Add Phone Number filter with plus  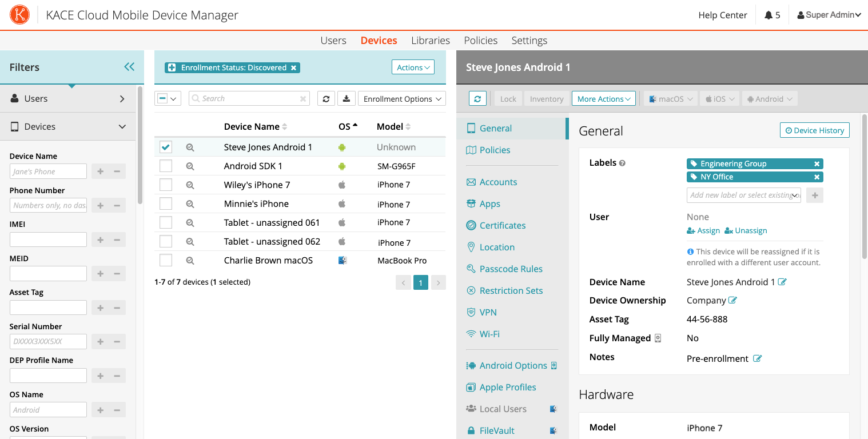100,206
